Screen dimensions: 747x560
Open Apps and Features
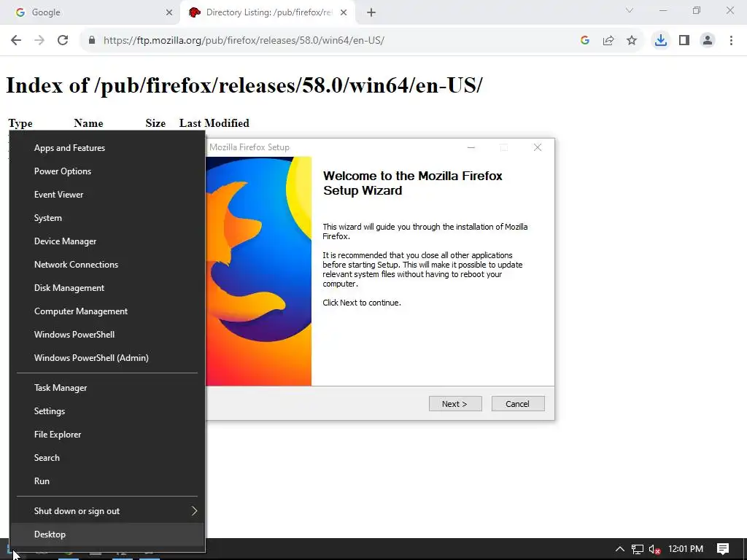(108, 148)
